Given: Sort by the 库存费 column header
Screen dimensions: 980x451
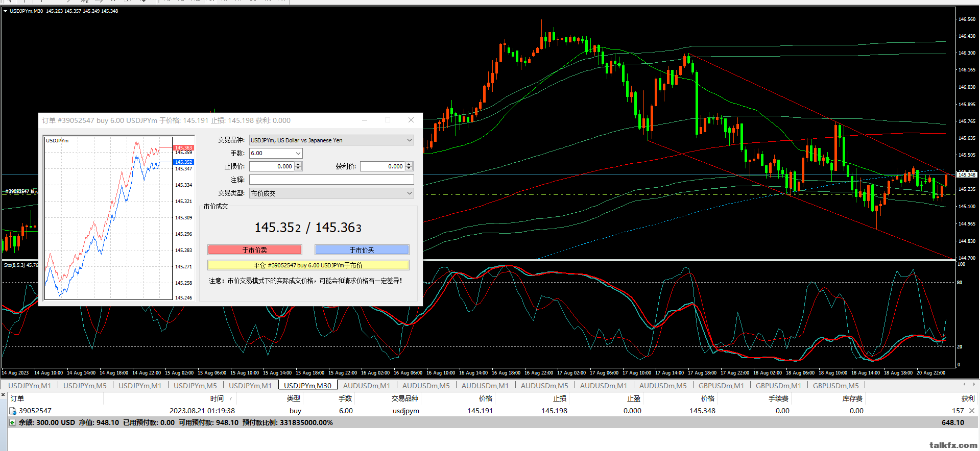Looking at the screenshot, I should (852, 398).
